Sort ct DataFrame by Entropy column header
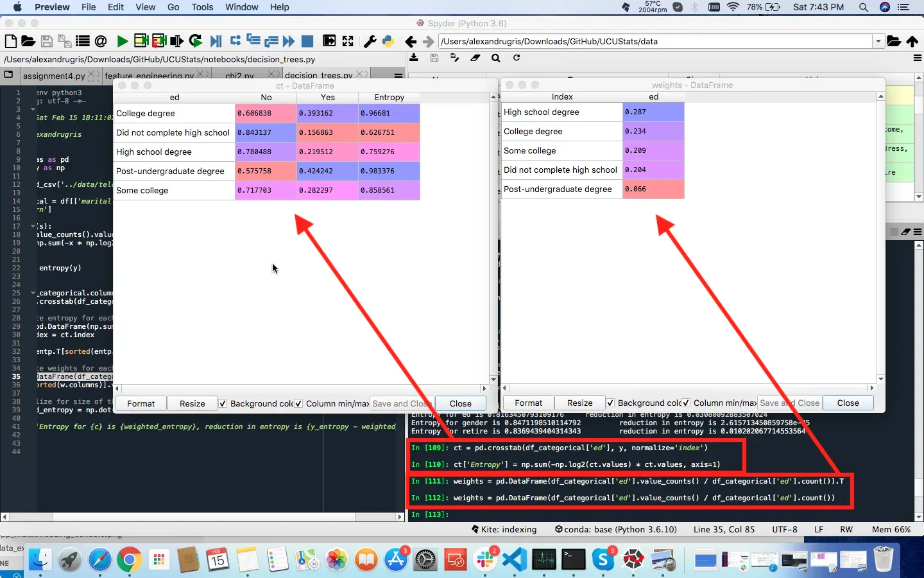924x578 pixels. click(389, 97)
